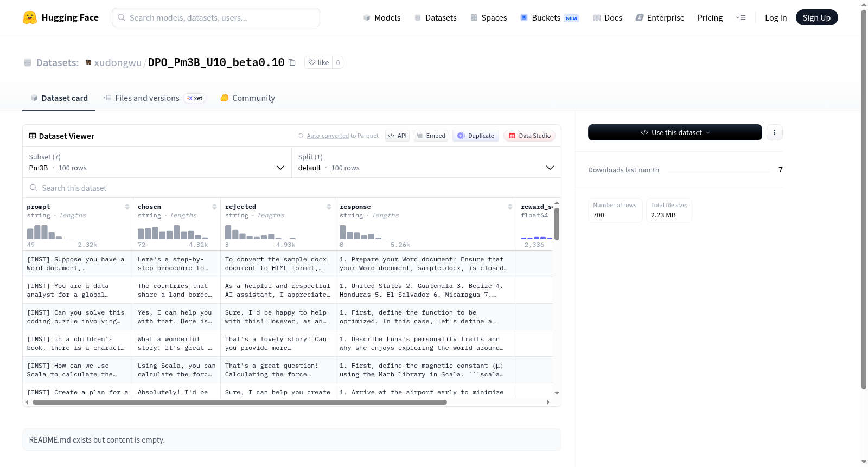Open the Spaces page
The height and width of the screenshot is (467, 868).
[x=488, y=17]
